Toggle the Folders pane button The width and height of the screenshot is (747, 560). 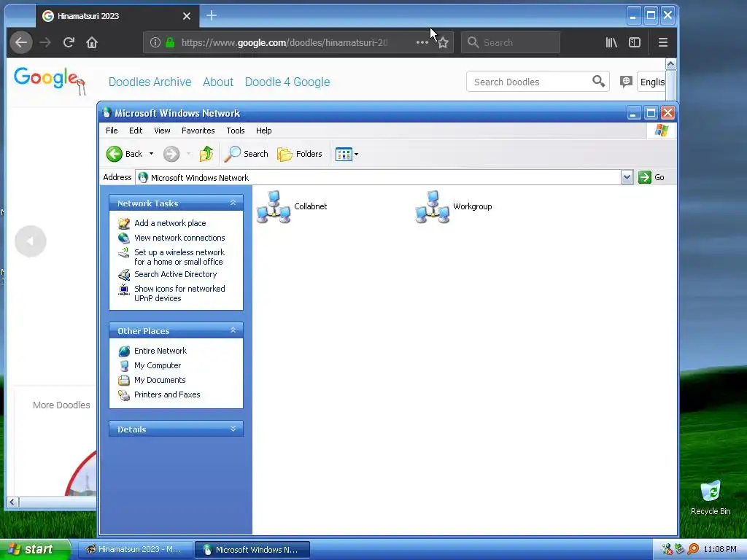point(300,154)
